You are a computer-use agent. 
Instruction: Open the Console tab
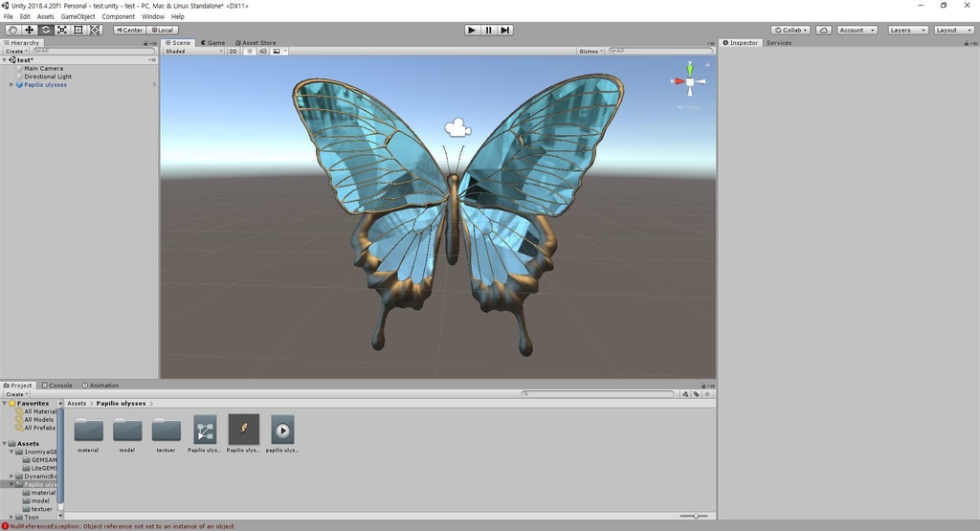tap(56, 386)
